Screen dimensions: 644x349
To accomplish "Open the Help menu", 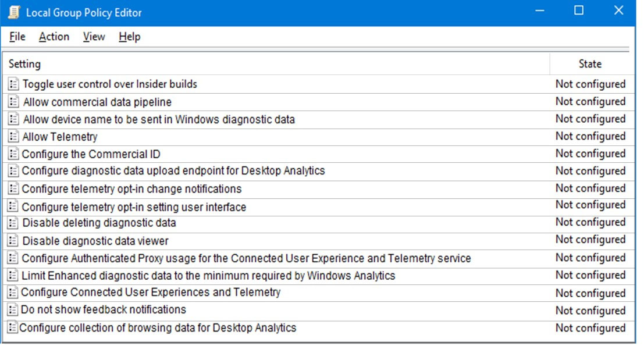I will (129, 37).
